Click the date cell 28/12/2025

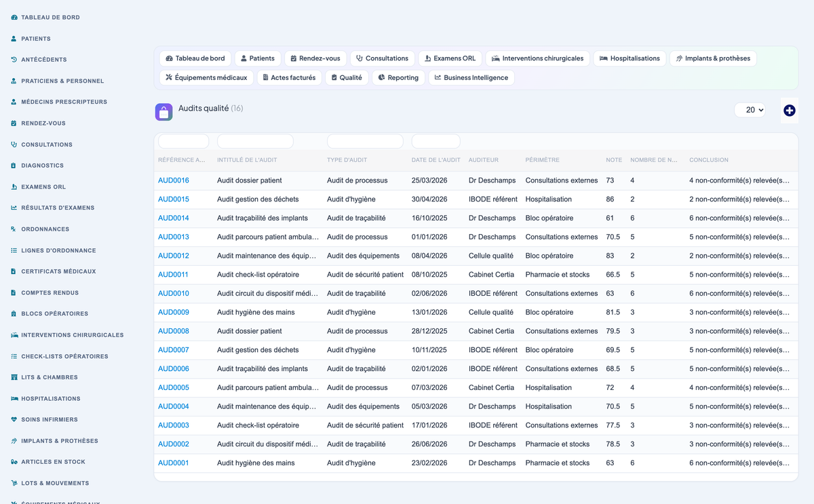[429, 331]
